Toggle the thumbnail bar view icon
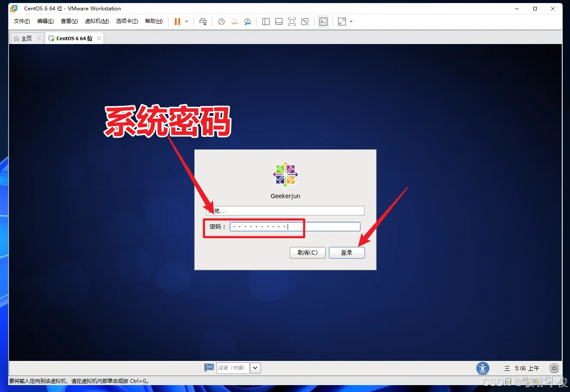The width and height of the screenshot is (570, 392). pyautogui.click(x=279, y=22)
